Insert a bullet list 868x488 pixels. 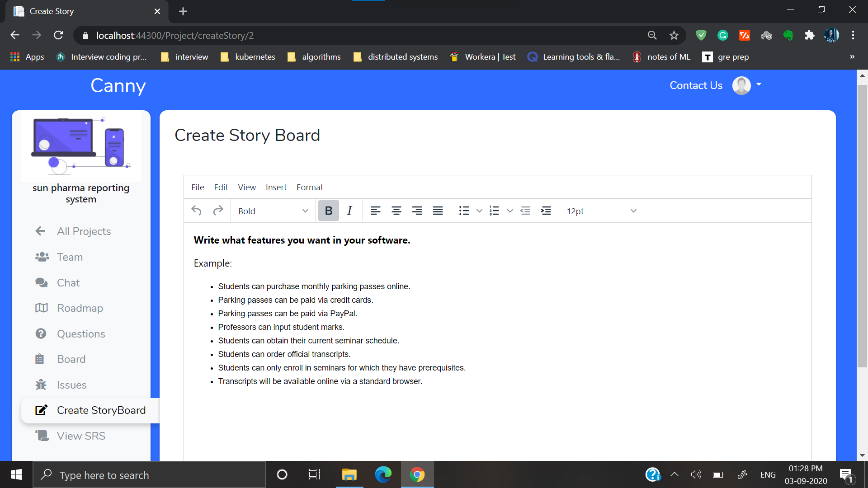click(x=464, y=211)
